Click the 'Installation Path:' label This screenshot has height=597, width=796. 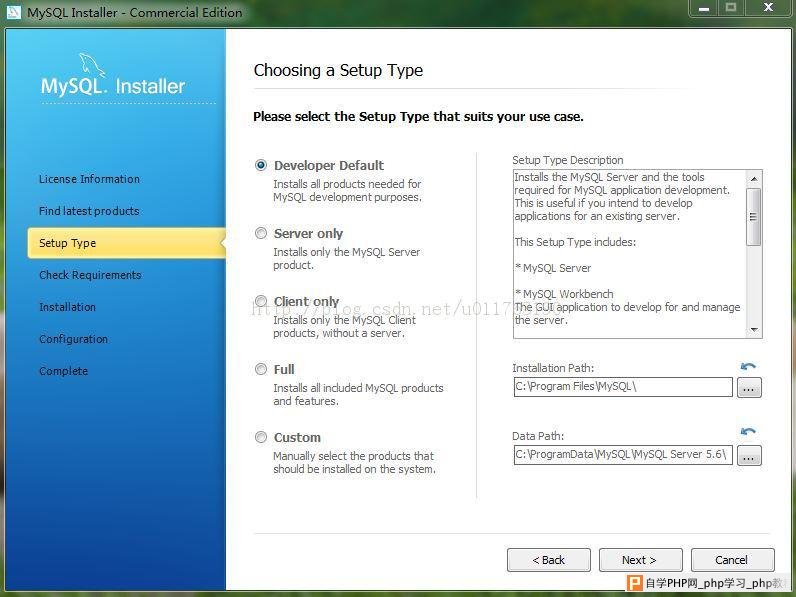pos(553,368)
